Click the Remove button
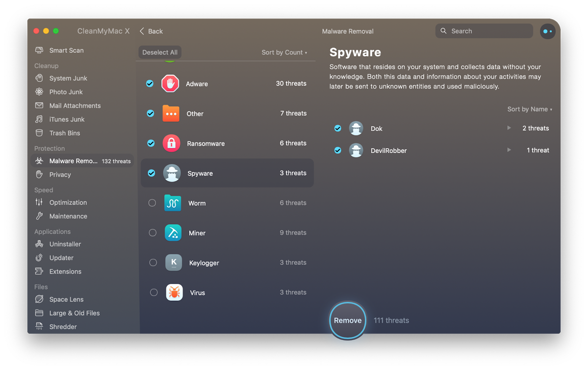This screenshot has width=588, height=368. click(347, 320)
